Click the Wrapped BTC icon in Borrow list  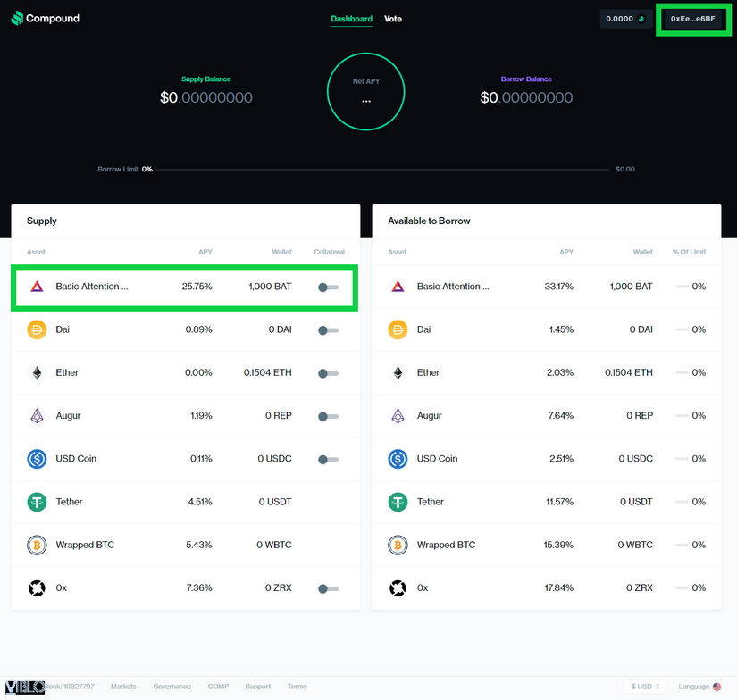398,545
